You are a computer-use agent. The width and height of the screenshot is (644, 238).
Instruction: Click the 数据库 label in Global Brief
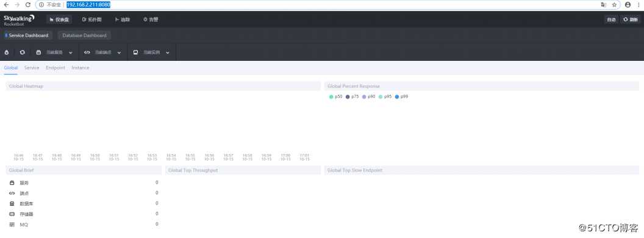click(26, 203)
